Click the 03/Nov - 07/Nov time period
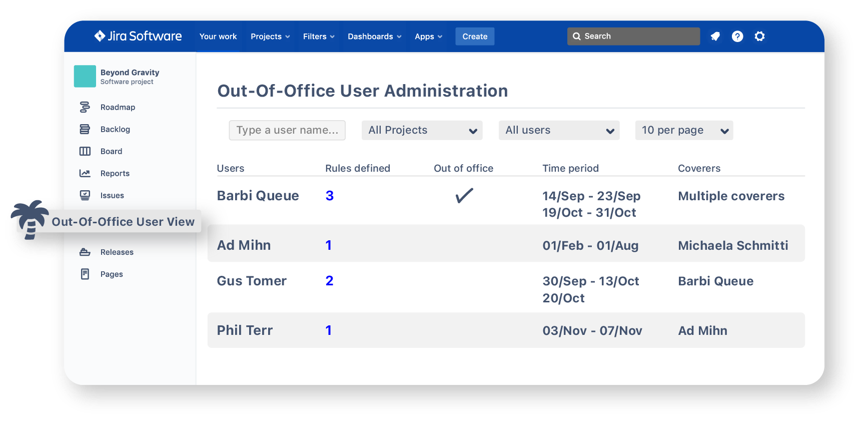 pos(592,331)
